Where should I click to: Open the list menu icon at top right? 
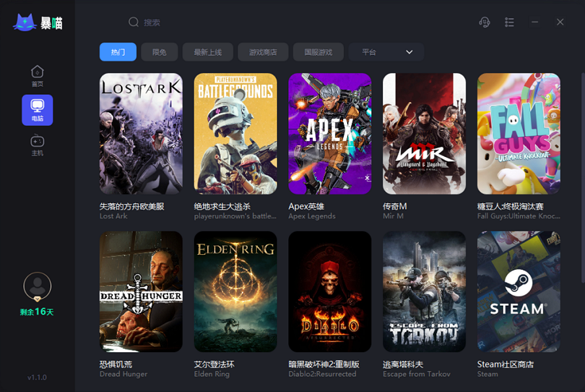tap(509, 22)
